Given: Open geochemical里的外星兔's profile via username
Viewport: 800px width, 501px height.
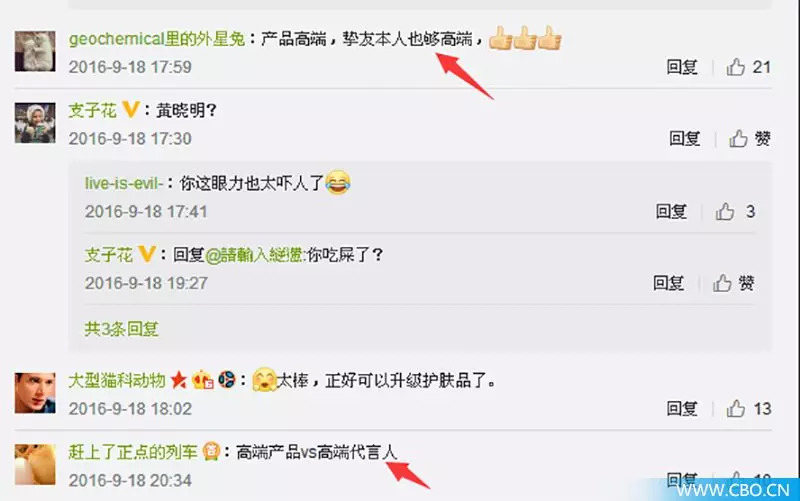Looking at the screenshot, I should [157, 39].
